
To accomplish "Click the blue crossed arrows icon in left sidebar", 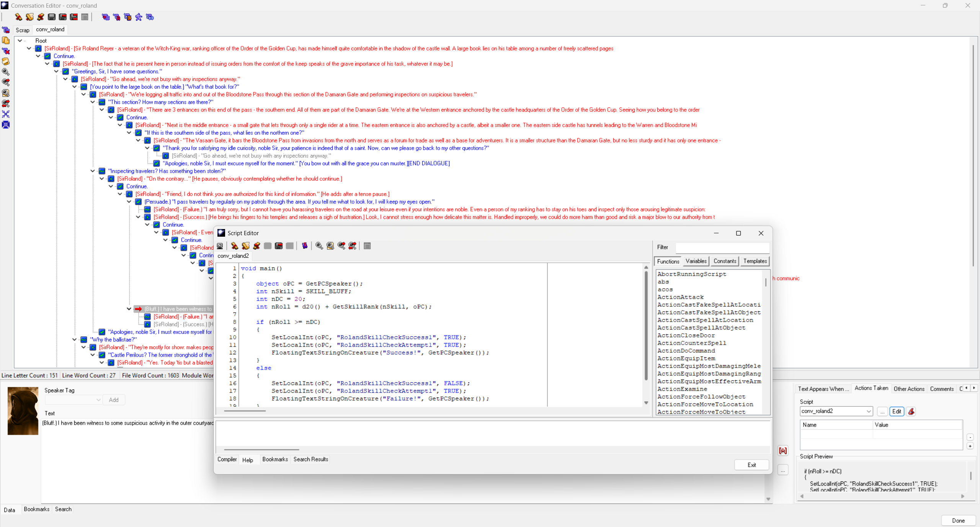I will point(6,114).
